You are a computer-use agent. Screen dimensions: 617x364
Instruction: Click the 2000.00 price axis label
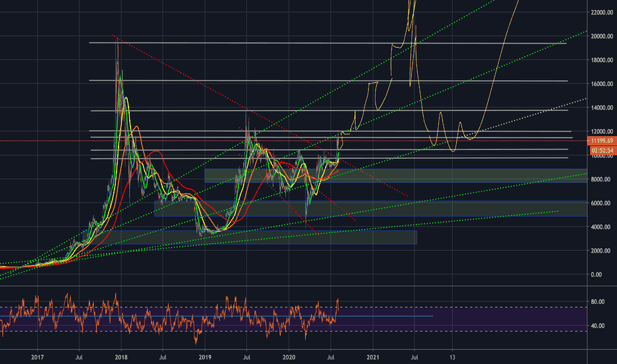click(601, 251)
